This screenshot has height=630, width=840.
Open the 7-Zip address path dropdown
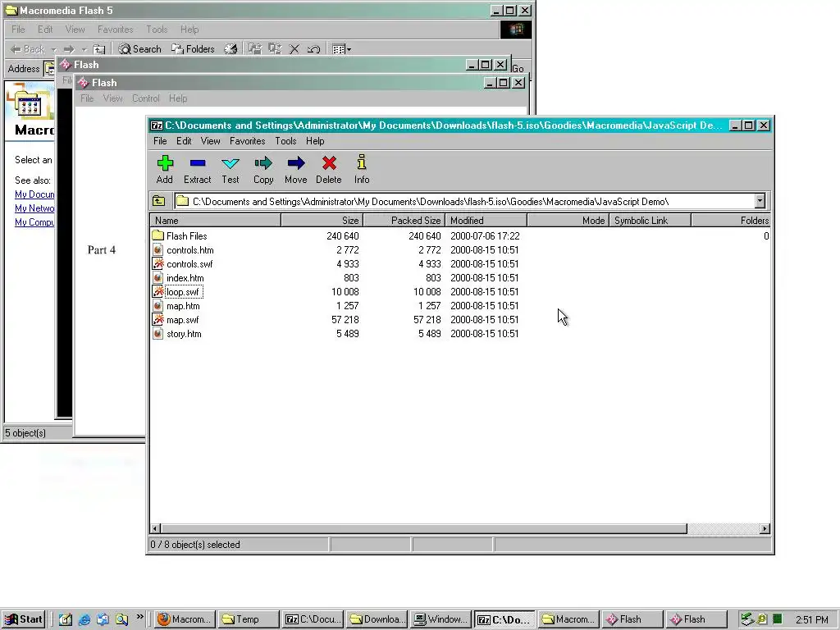click(x=760, y=202)
